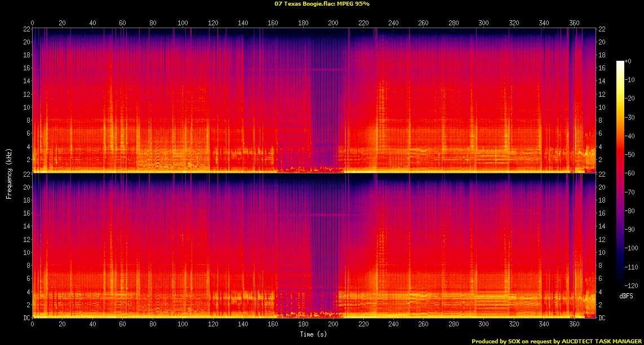644x345 pixels.
Task: Click the white top end of the color scale bar
Action: click(620, 63)
